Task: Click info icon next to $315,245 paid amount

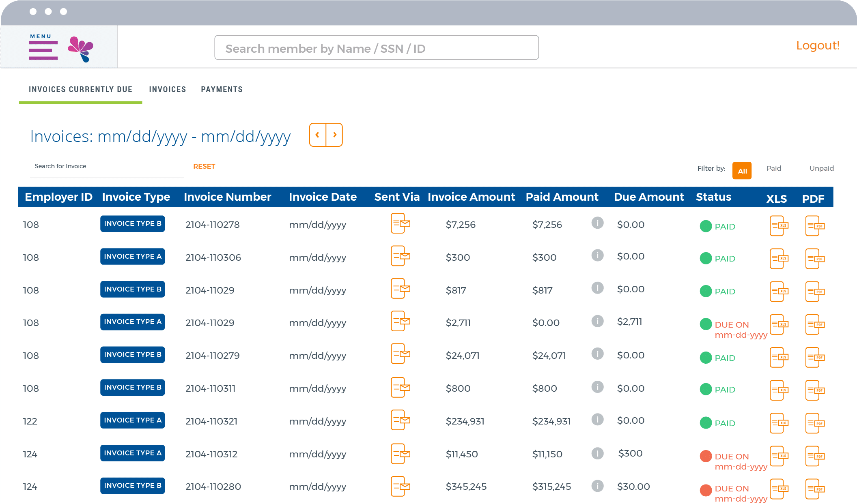Action: pyautogui.click(x=597, y=486)
